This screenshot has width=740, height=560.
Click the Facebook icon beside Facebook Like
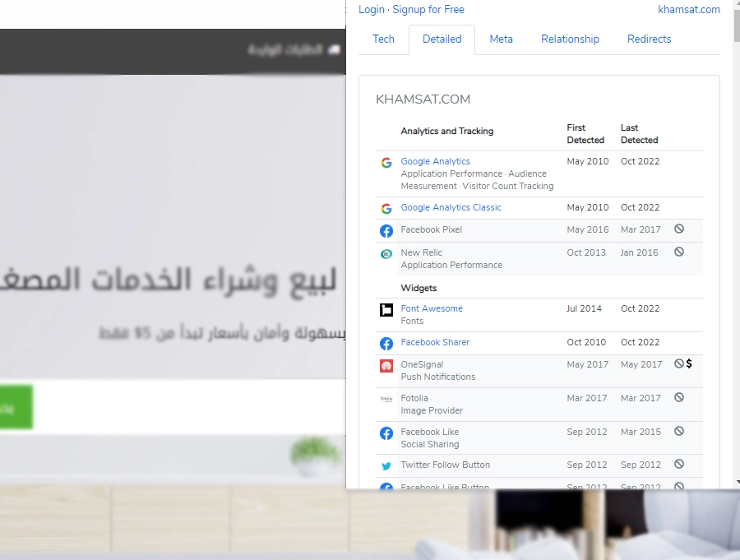coord(386,433)
